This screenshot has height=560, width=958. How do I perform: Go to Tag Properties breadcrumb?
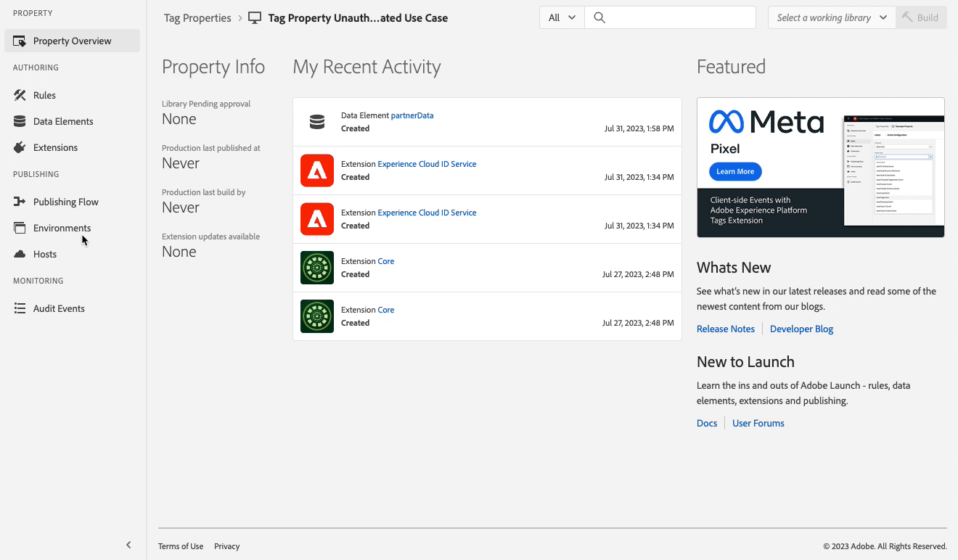pos(197,18)
